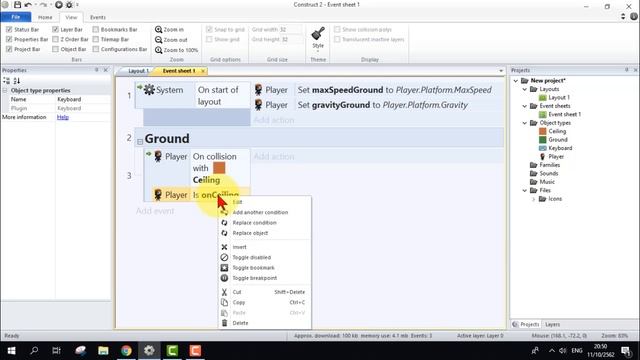Click Add action under event 1

(274, 120)
